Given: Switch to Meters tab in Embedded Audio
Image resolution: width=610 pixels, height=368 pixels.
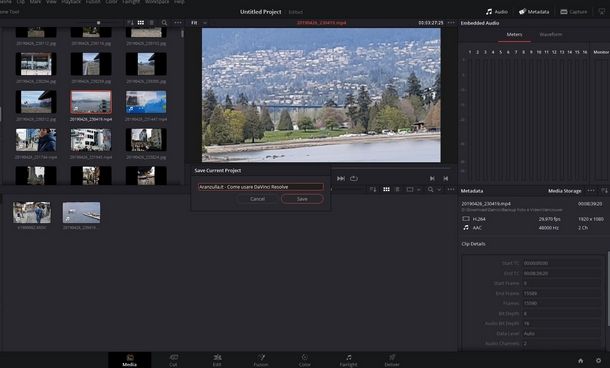Looking at the screenshot, I should click(514, 35).
